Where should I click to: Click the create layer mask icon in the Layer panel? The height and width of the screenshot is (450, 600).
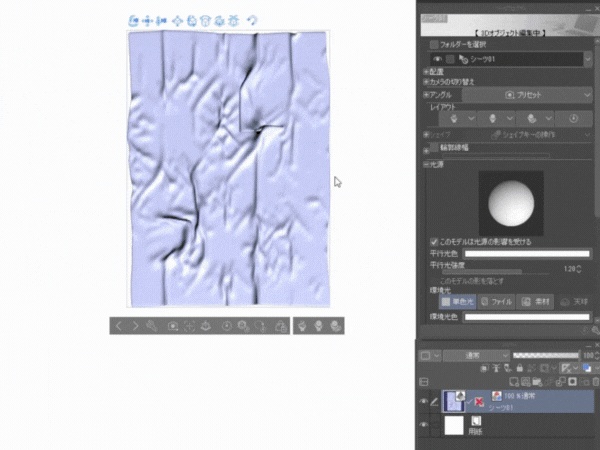pos(572,382)
